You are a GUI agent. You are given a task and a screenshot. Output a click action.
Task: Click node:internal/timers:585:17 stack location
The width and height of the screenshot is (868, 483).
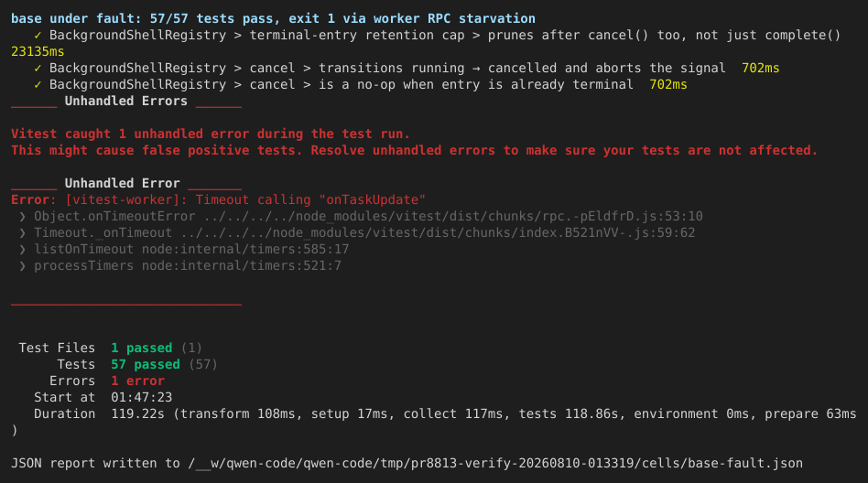coord(245,250)
